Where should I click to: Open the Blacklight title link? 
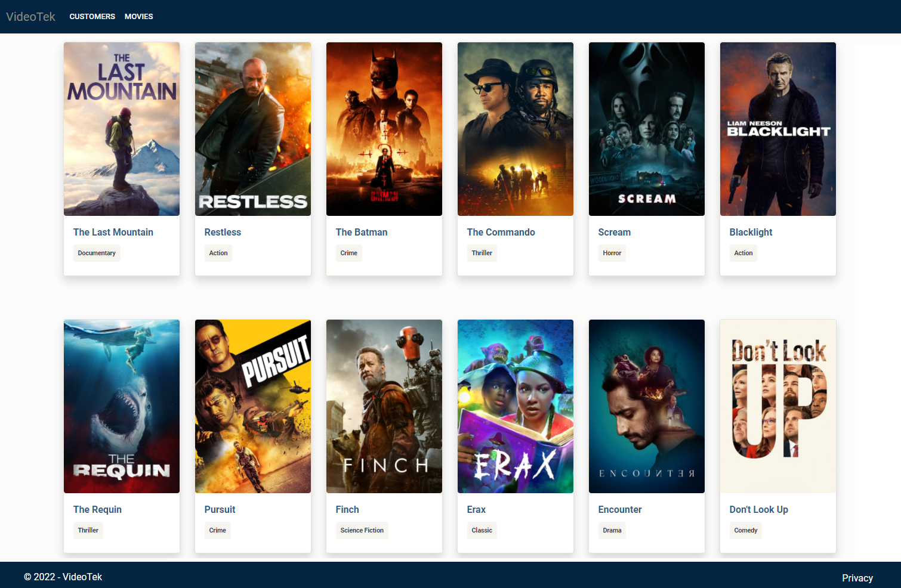pyautogui.click(x=751, y=233)
